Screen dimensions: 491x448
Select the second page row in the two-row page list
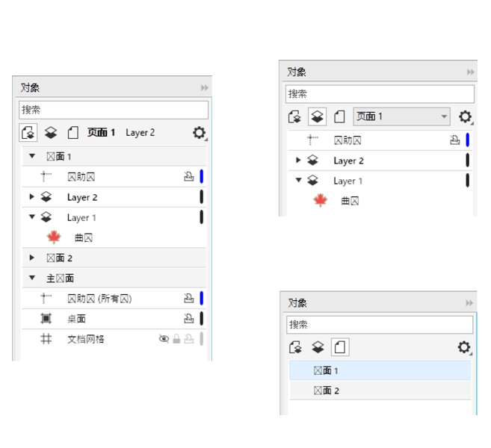[380, 391]
